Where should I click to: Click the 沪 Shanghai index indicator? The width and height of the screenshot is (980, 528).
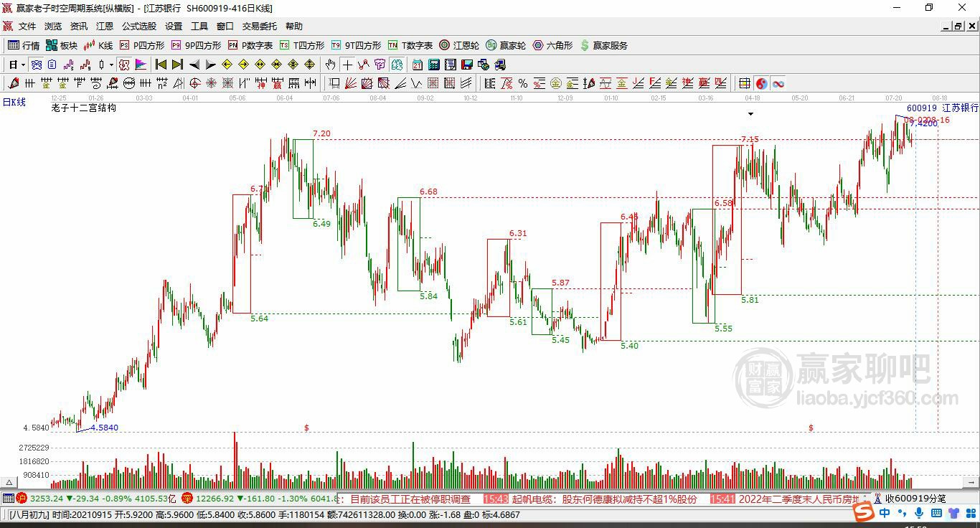click(x=22, y=498)
